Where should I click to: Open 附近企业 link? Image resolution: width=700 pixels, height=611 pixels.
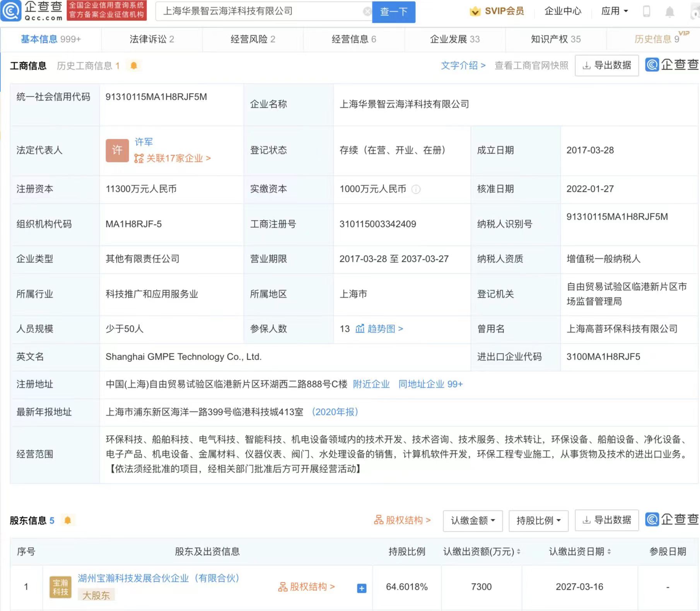click(371, 384)
